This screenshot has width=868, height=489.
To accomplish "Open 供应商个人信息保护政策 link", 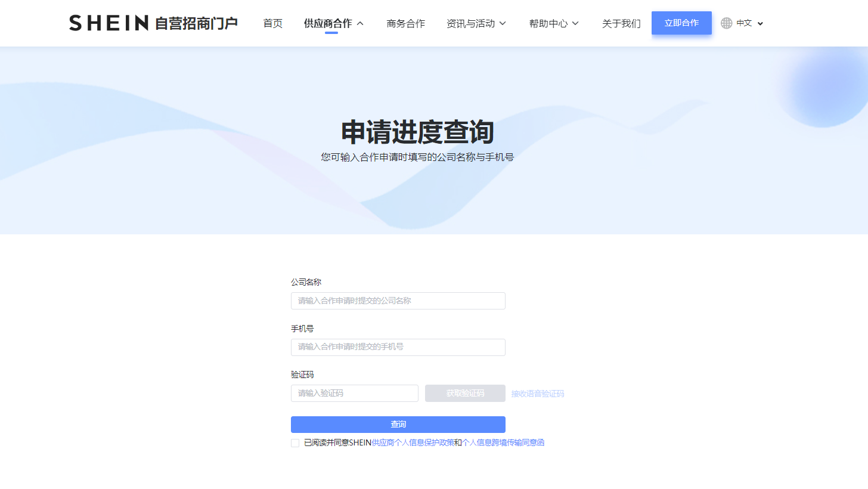I will coord(413,442).
